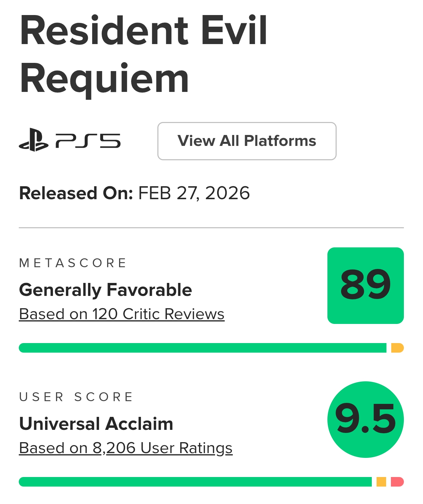This screenshot has width=423, height=504.
Task: Open the View All Platforms button
Action: click(x=247, y=141)
